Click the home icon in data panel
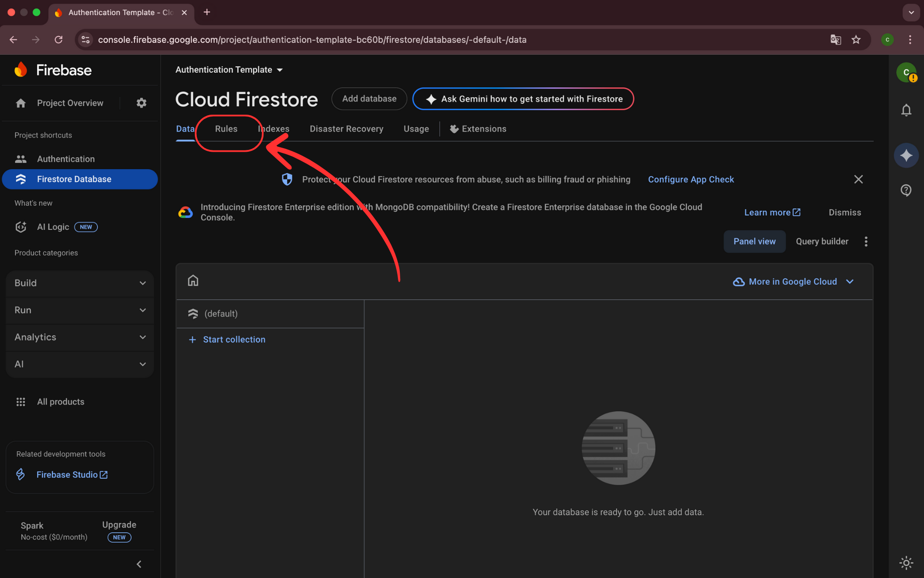 tap(193, 281)
